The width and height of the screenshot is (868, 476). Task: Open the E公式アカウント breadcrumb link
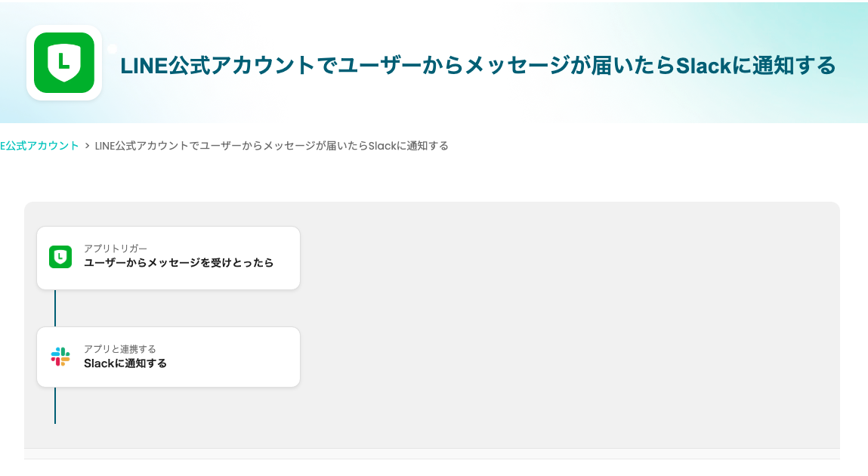tap(39, 146)
